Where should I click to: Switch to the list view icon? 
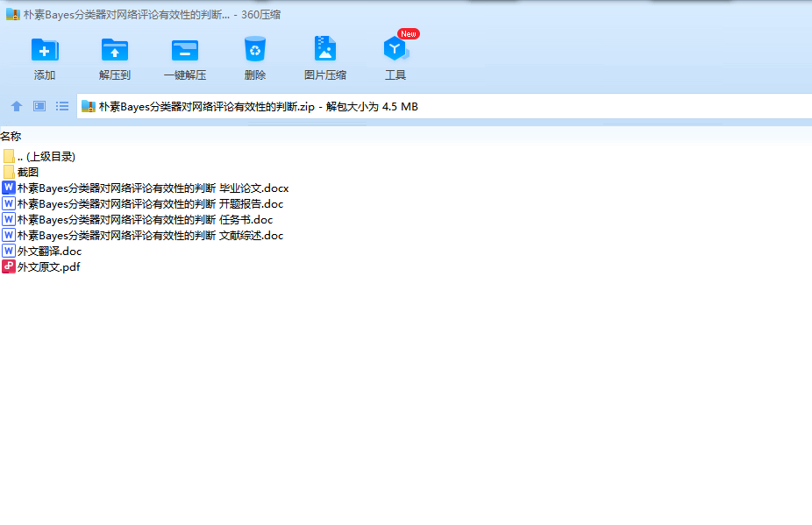click(x=62, y=106)
